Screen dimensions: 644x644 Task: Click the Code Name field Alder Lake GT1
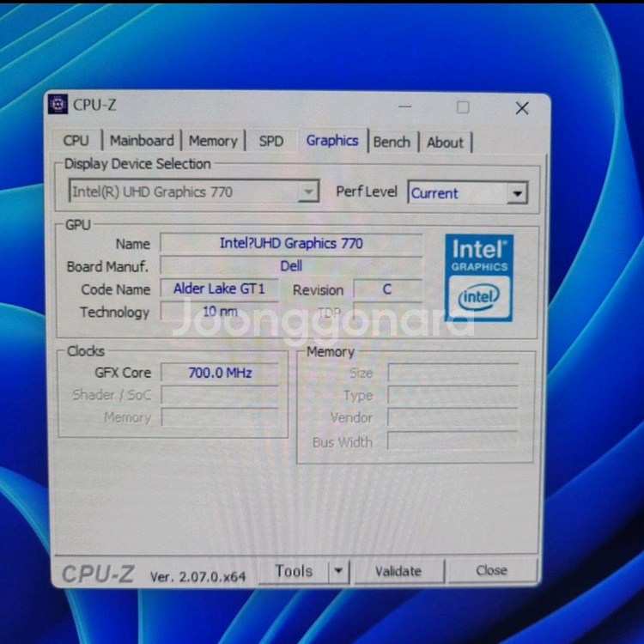point(219,289)
